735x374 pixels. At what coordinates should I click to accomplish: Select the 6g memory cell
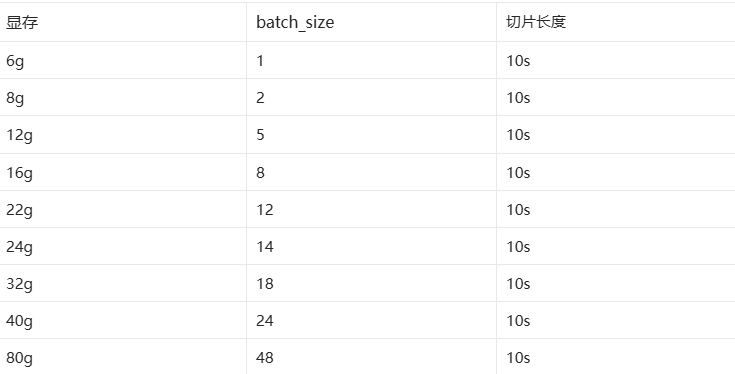15,61
